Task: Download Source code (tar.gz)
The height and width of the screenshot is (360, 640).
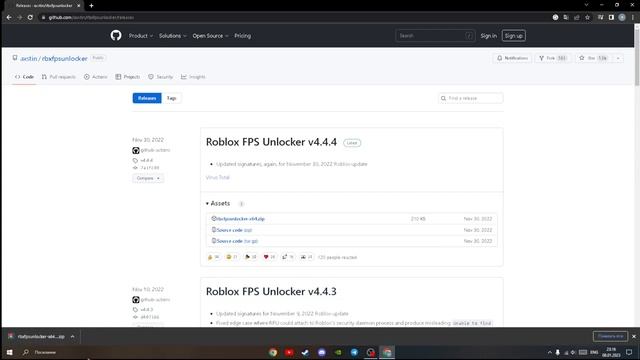Action: coord(237,241)
